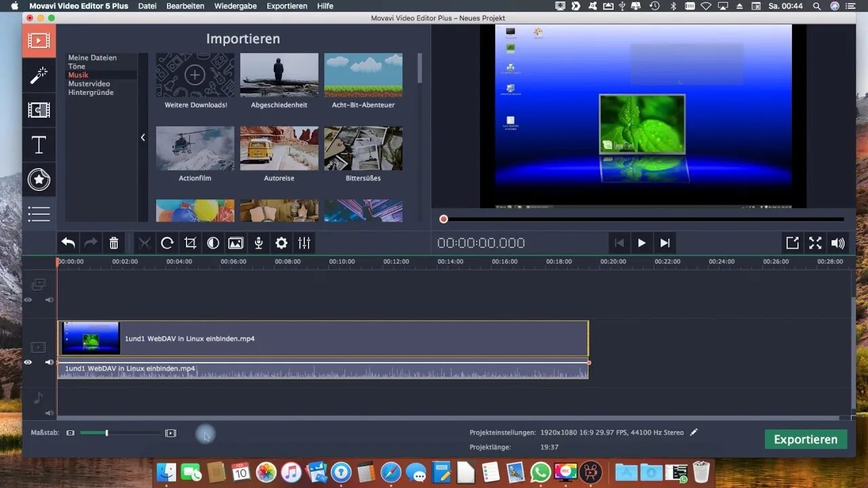This screenshot has width=868, height=488.
Task: Play the preview video
Action: (x=642, y=243)
